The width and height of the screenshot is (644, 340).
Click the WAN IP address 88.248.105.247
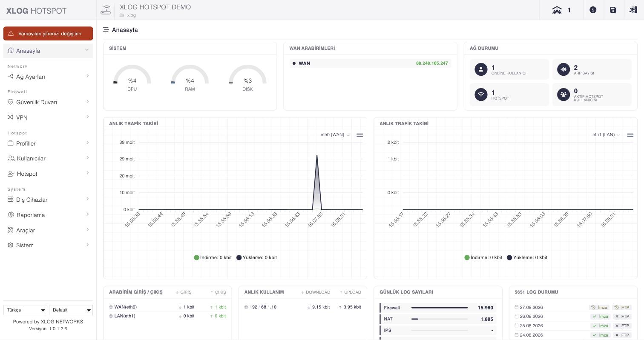tap(432, 63)
